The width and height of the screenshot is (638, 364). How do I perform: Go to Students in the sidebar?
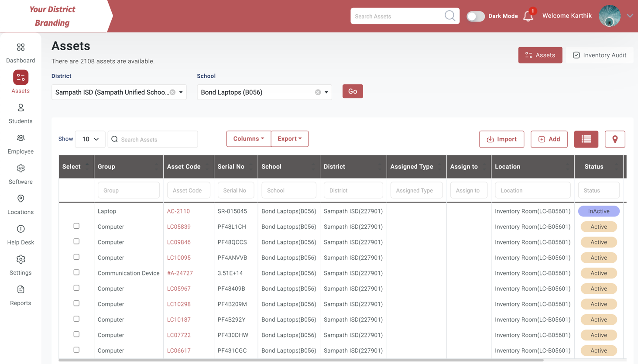click(21, 108)
